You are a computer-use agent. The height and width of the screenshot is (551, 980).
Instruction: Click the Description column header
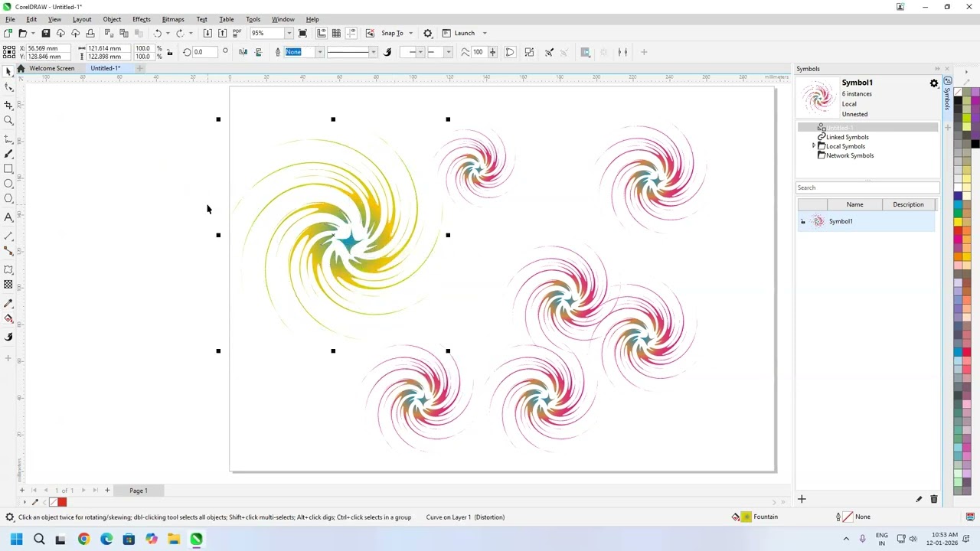click(x=908, y=204)
